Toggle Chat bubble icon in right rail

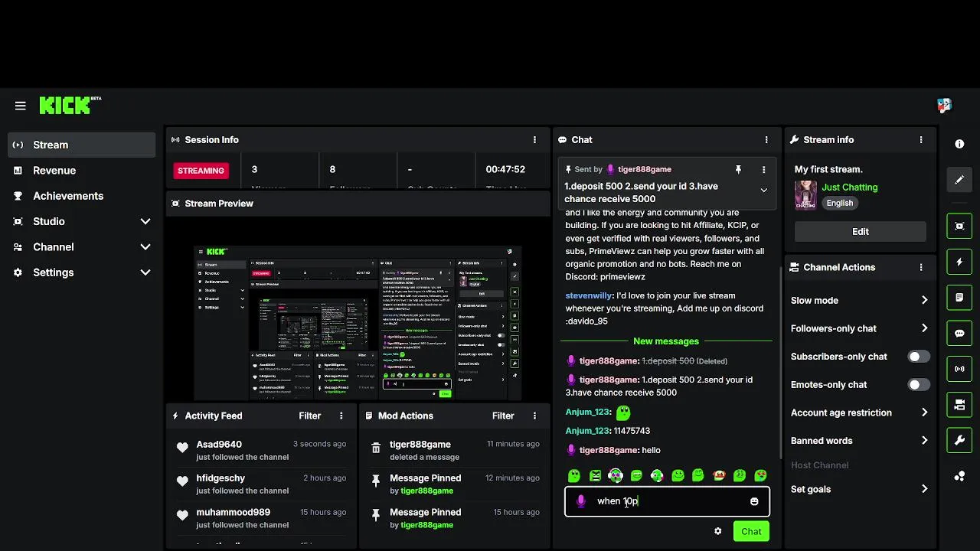coord(959,333)
